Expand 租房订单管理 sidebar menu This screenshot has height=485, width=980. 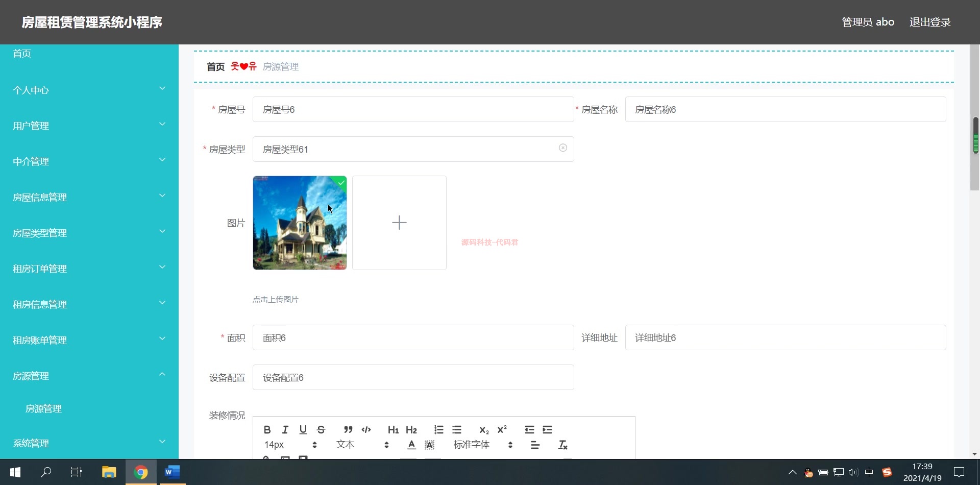pos(89,269)
